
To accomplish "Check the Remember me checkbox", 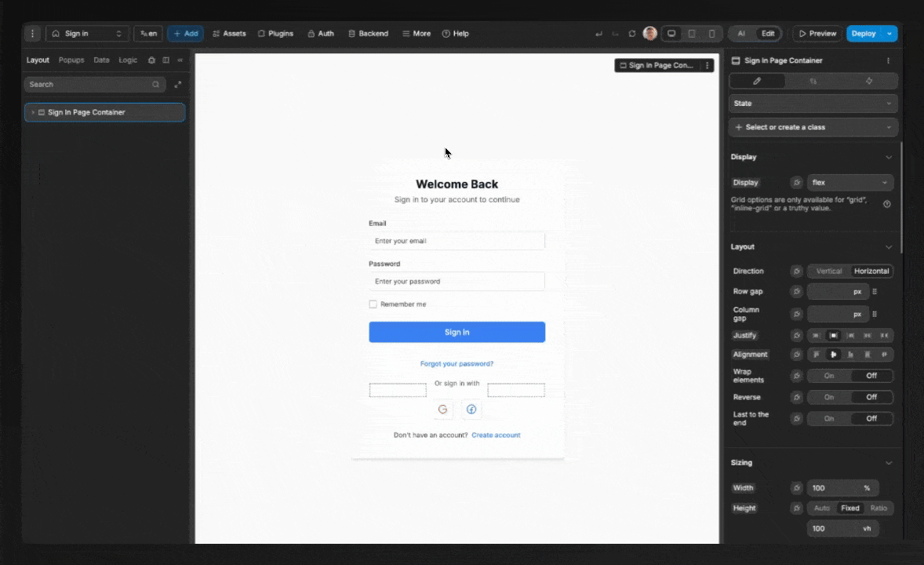I will pos(373,304).
